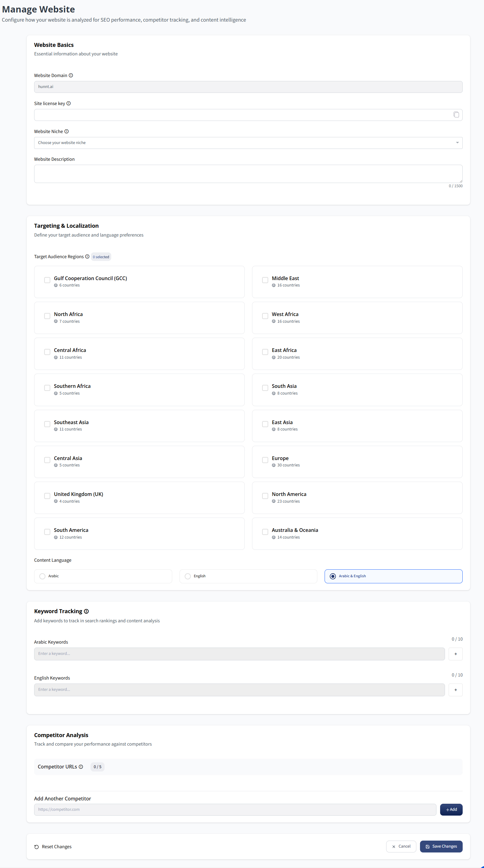Click the Website Domain info icon
Image resolution: width=484 pixels, height=868 pixels.
point(71,76)
